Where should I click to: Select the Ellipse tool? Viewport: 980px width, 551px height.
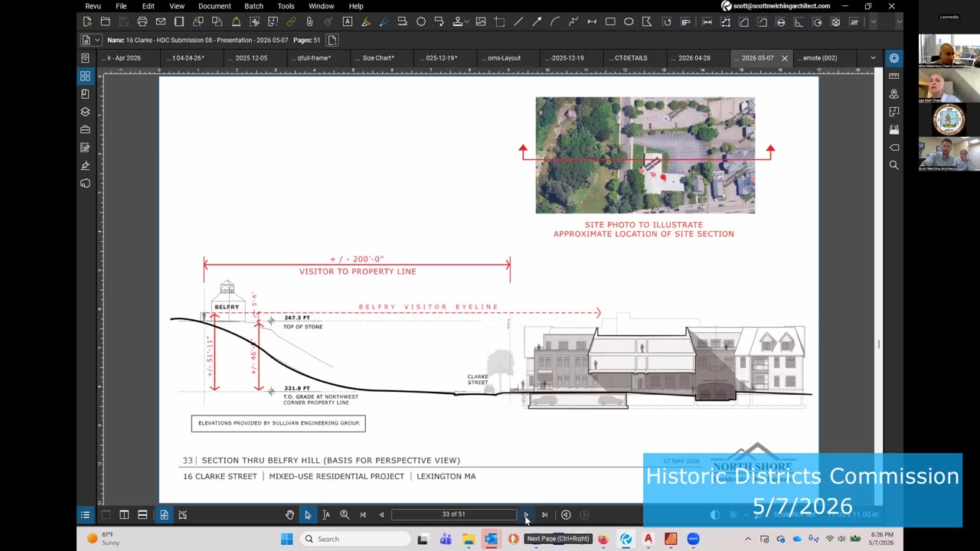629,22
